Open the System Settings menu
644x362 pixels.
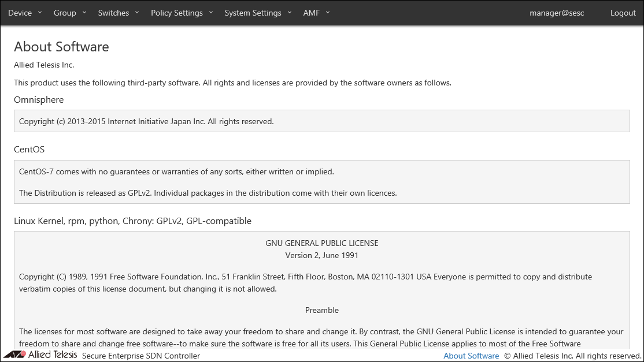pos(258,13)
